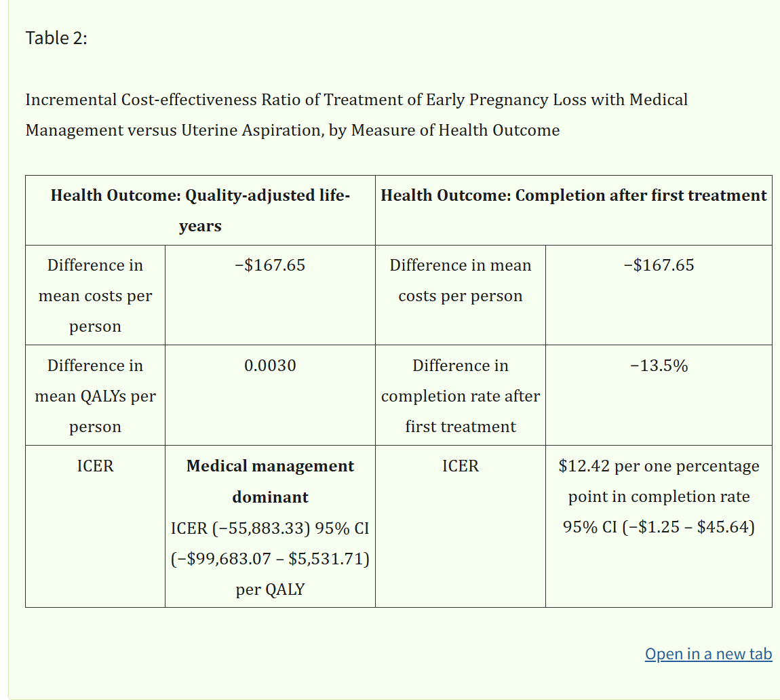Click the −13.5% completion rate value
The width and height of the screenshot is (780, 700).
pos(659,366)
